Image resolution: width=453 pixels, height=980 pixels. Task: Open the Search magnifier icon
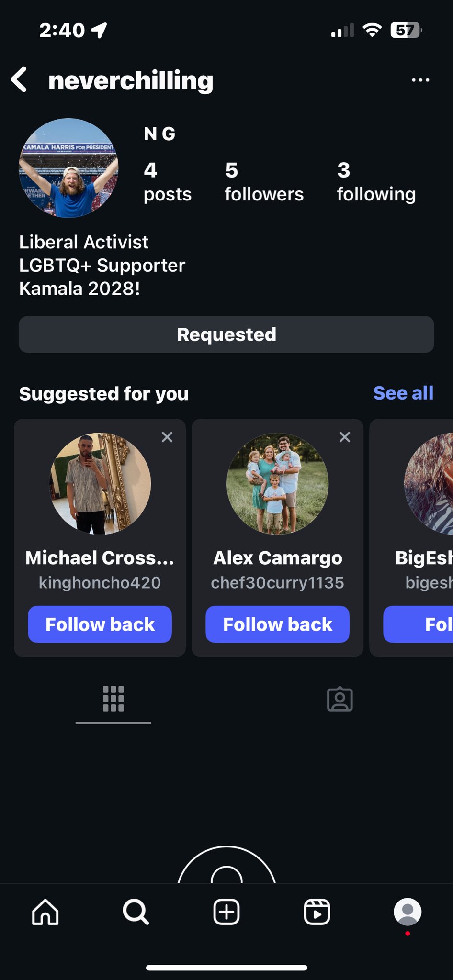136,912
